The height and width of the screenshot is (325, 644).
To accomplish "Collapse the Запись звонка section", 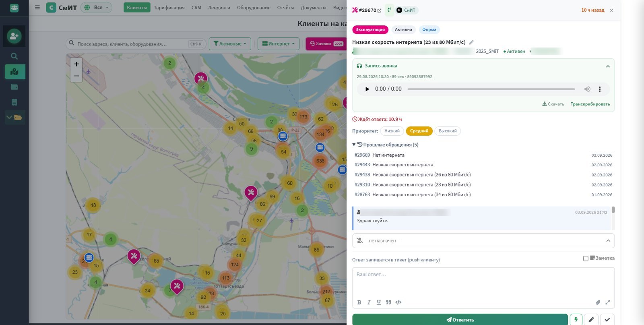I will point(608,66).
